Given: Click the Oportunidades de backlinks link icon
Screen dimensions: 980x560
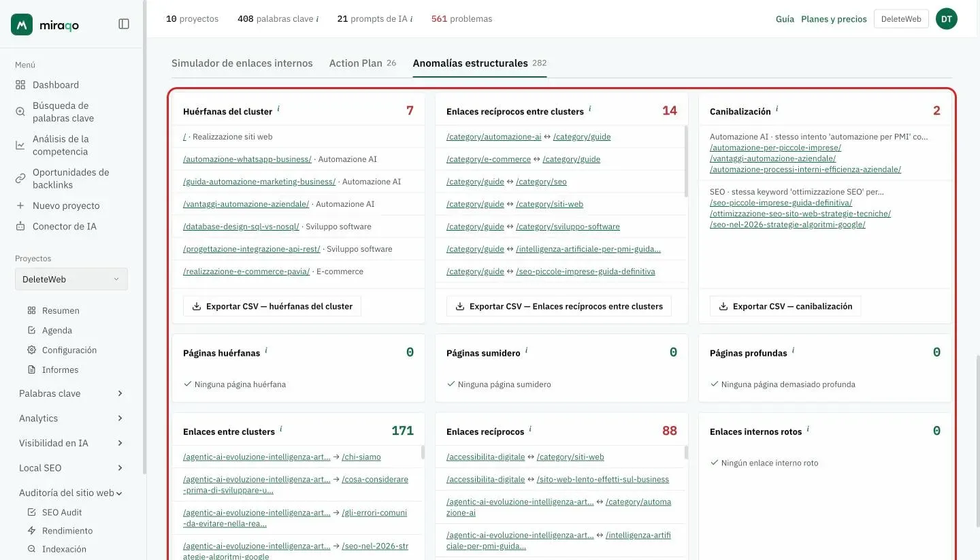Looking at the screenshot, I should tap(20, 178).
